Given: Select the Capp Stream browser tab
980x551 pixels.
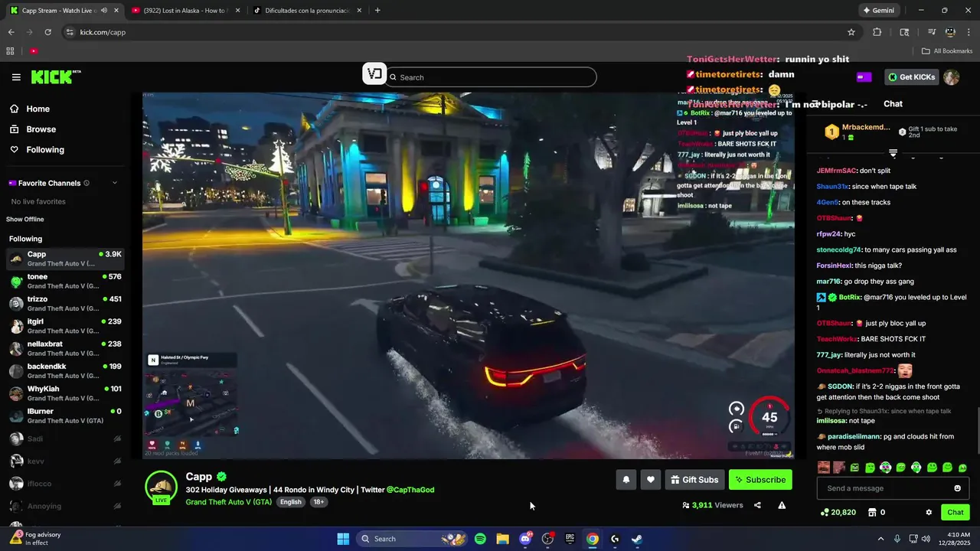Looking at the screenshot, I should [x=64, y=11].
